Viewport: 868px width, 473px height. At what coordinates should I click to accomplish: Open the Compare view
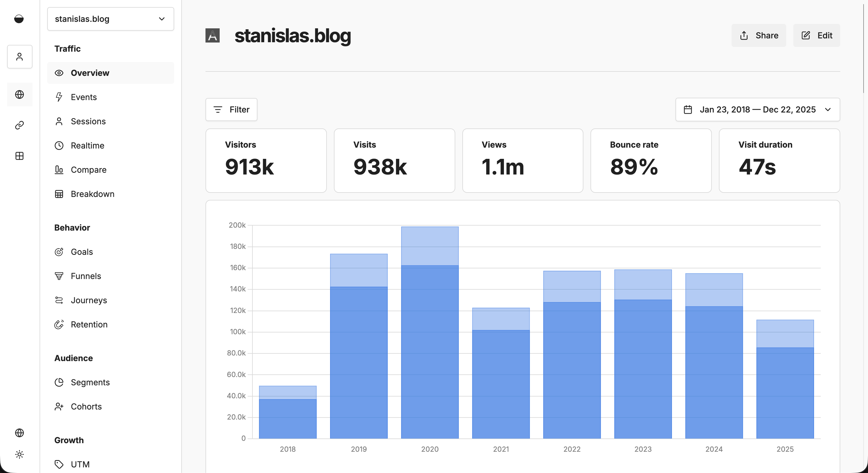[88, 169]
